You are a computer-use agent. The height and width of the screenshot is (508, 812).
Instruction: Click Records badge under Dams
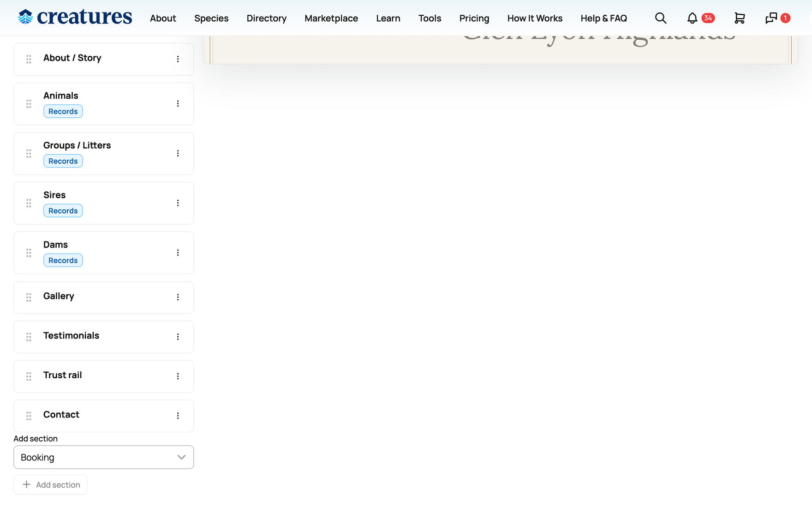pyautogui.click(x=63, y=260)
